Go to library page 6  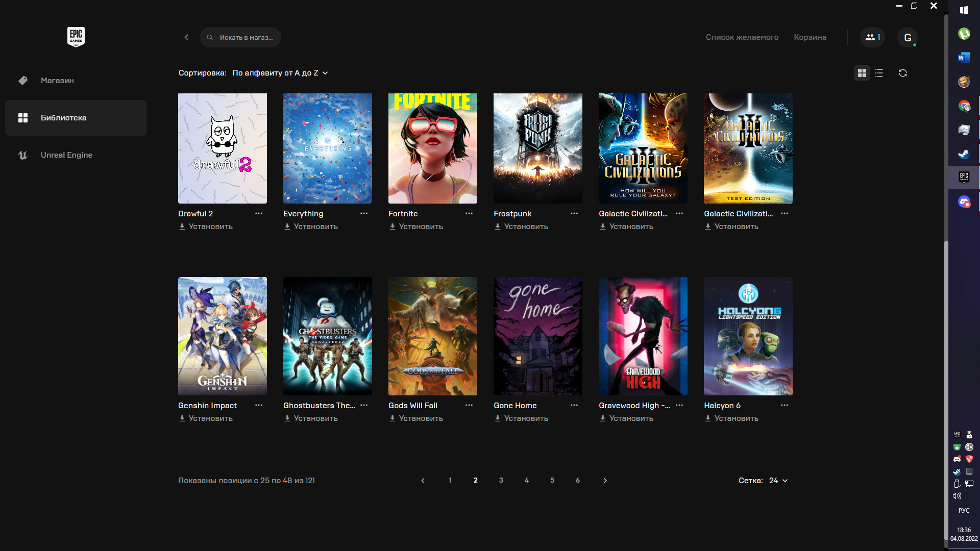(x=577, y=481)
